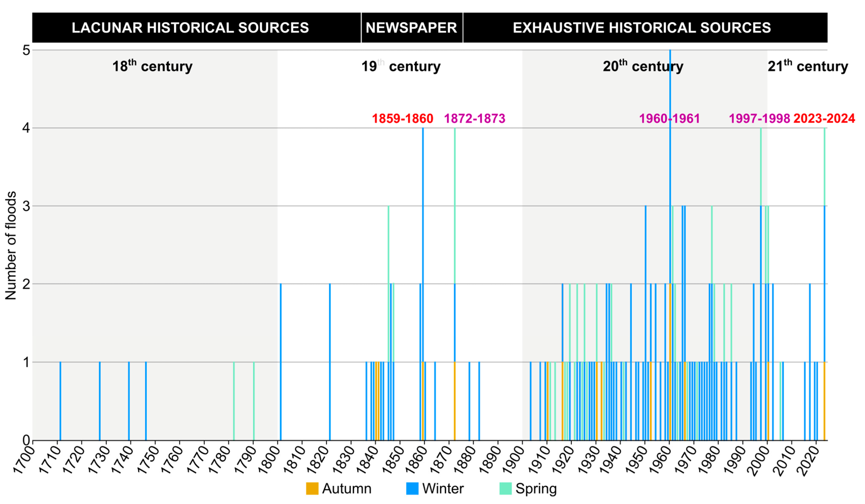This screenshot has height=504, width=865.
Task: Click the 1859 winter bar reaching 4
Action: [x=423, y=245]
